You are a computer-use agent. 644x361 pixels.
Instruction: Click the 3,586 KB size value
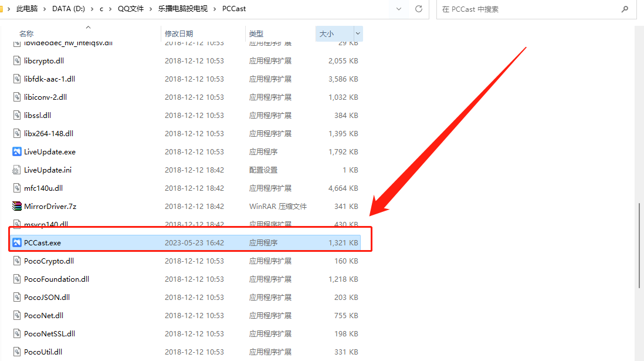(343, 79)
